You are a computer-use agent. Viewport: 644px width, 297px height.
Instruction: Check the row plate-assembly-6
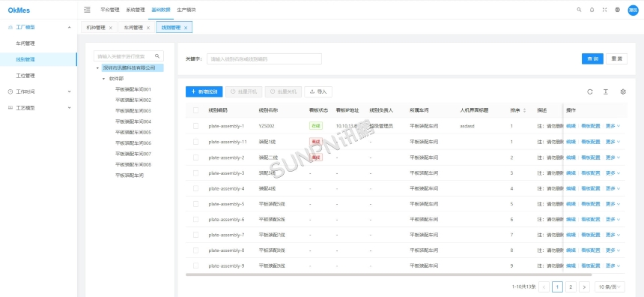click(x=196, y=219)
